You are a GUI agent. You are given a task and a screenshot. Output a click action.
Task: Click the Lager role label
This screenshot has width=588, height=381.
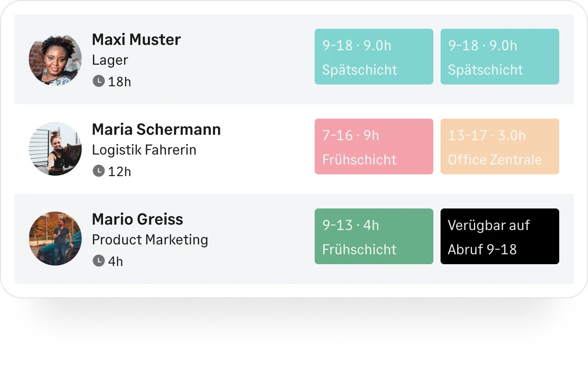coord(110,60)
